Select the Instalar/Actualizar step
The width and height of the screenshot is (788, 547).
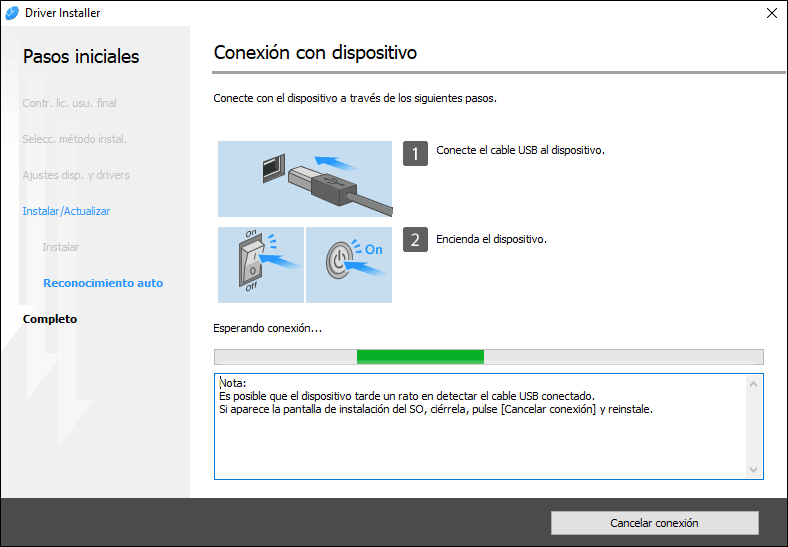pos(66,211)
